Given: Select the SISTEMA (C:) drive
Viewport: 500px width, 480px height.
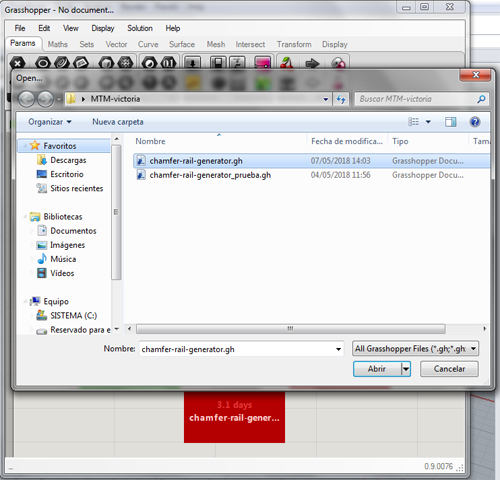Looking at the screenshot, I should coord(74,316).
